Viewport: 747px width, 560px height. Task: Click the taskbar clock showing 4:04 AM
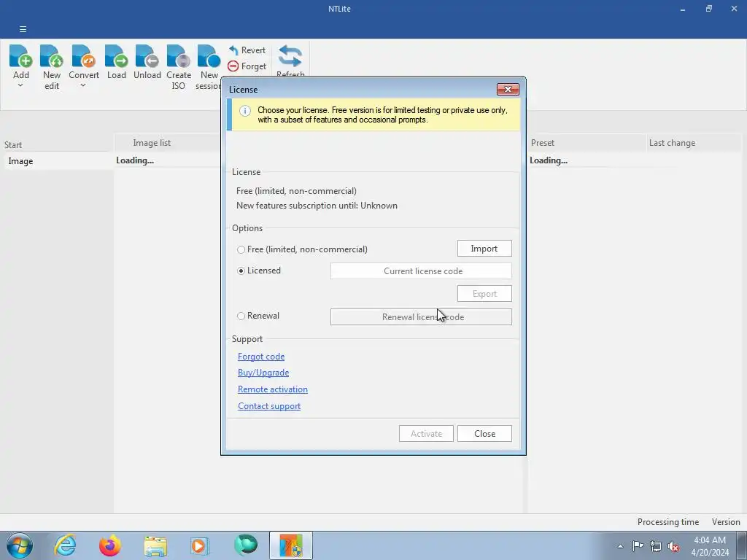710,546
